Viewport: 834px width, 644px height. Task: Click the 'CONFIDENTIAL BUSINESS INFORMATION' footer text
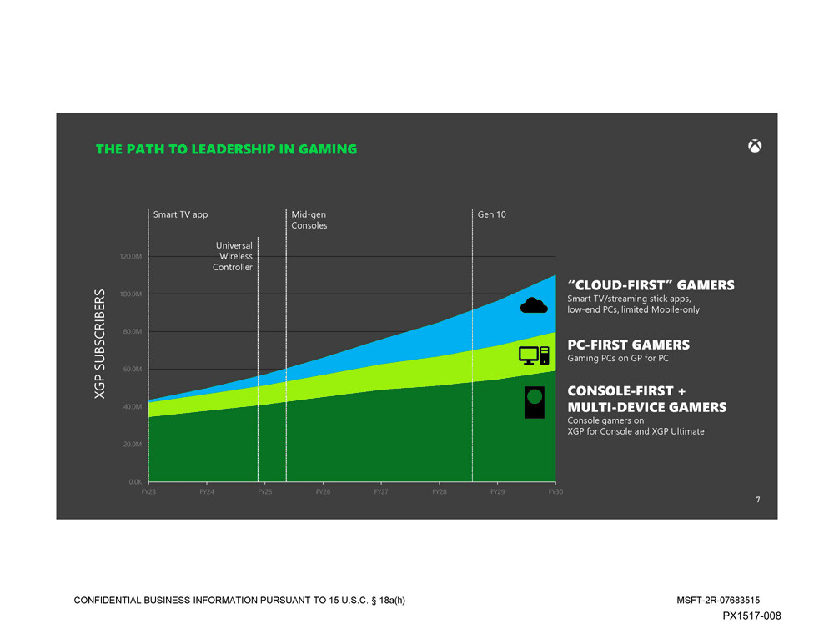tap(239, 601)
